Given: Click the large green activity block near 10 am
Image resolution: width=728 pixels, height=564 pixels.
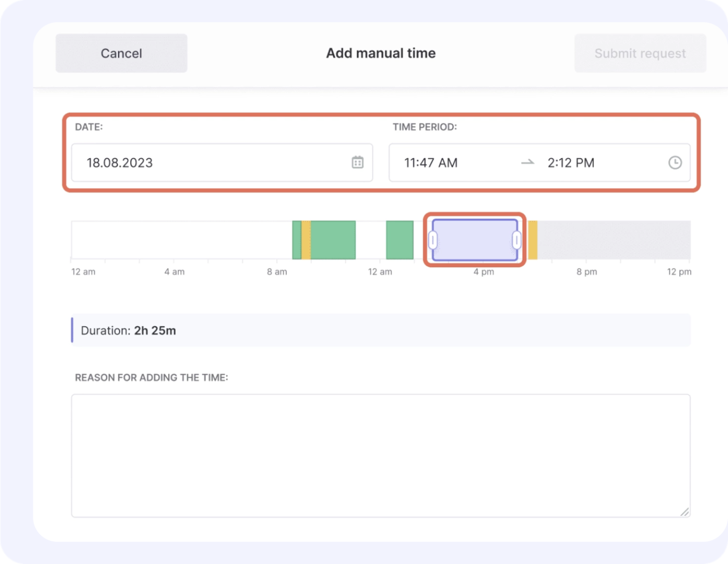Looking at the screenshot, I should pos(333,240).
